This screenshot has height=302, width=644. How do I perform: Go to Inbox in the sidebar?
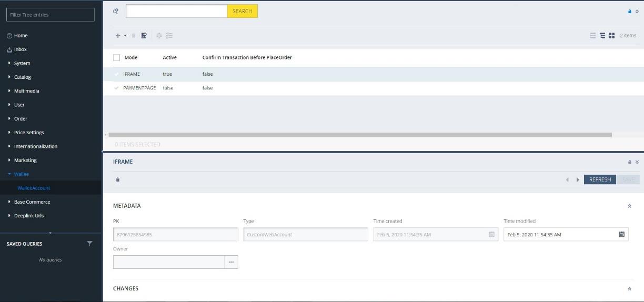click(20, 49)
